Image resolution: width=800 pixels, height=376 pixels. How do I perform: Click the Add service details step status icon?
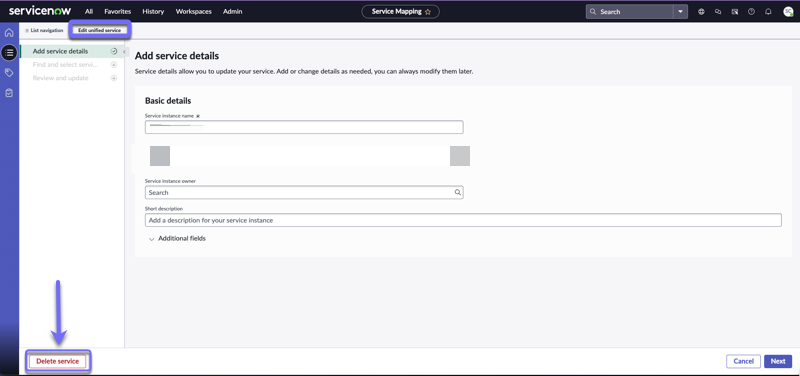pyautogui.click(x=114, y=51)
